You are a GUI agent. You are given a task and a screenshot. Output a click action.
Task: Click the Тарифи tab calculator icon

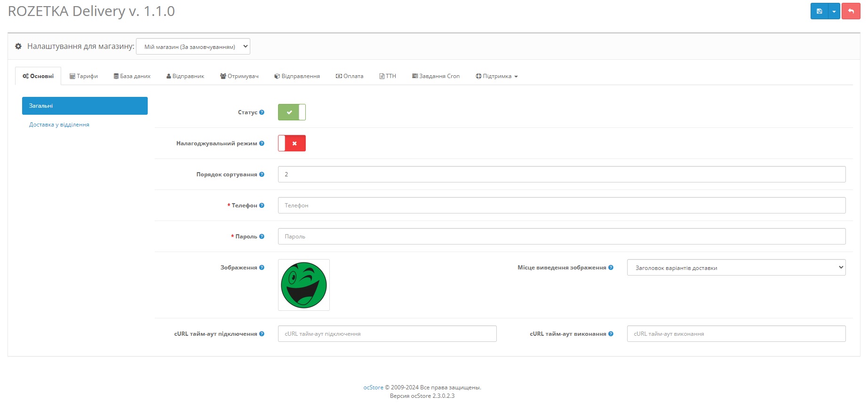click(72, 76)
